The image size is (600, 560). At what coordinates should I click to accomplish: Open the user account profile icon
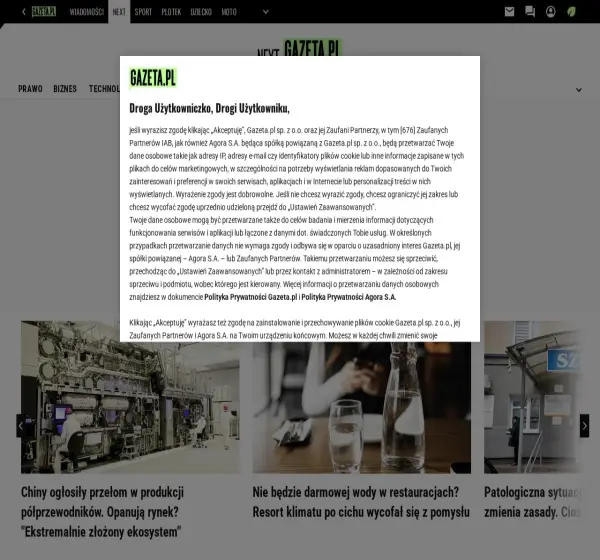point(551,12)
